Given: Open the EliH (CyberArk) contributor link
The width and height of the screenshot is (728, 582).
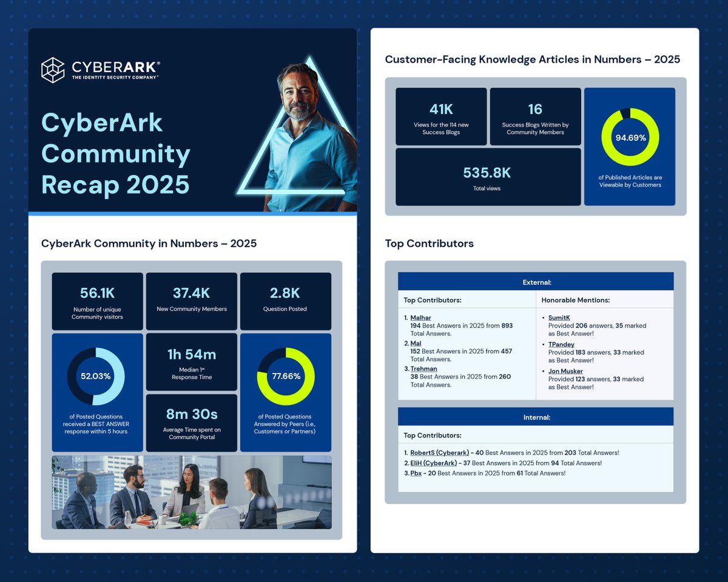Looking at the screenshot, I should tap(434, 463).
